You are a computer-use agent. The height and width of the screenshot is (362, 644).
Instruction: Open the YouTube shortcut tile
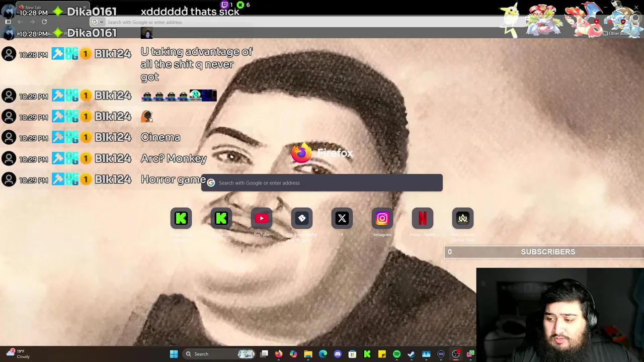coord(262,218)
